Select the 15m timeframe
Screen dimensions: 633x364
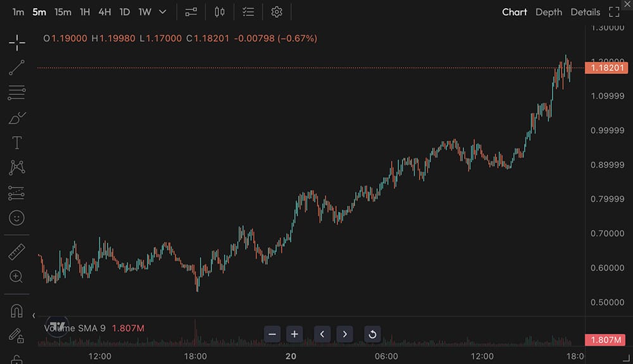63,12
